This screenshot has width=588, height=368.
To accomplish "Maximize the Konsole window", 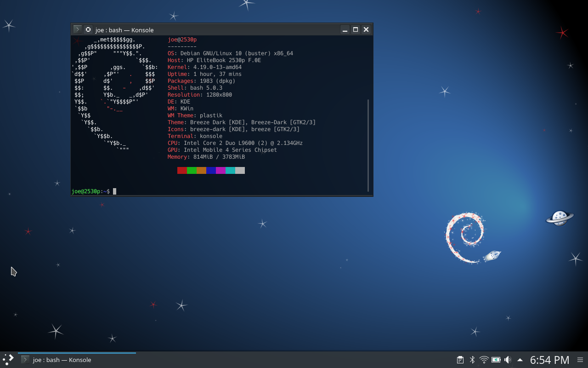I will (356, 29).
